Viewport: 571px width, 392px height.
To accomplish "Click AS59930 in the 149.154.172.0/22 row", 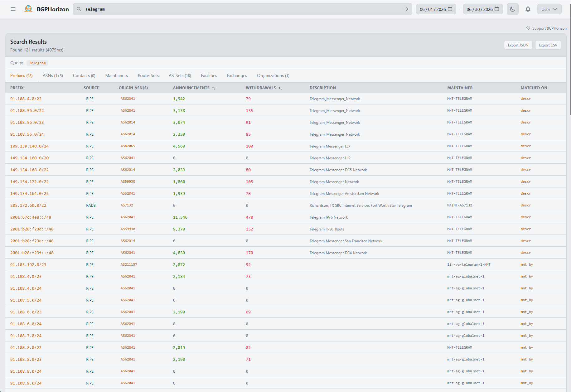I will [x=128, y=182].
